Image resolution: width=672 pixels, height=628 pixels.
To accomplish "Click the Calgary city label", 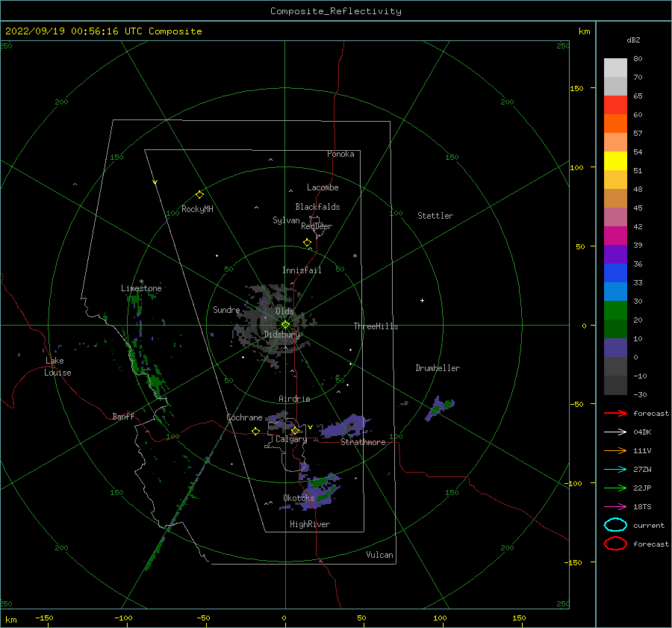I will (x=291, y=439).
